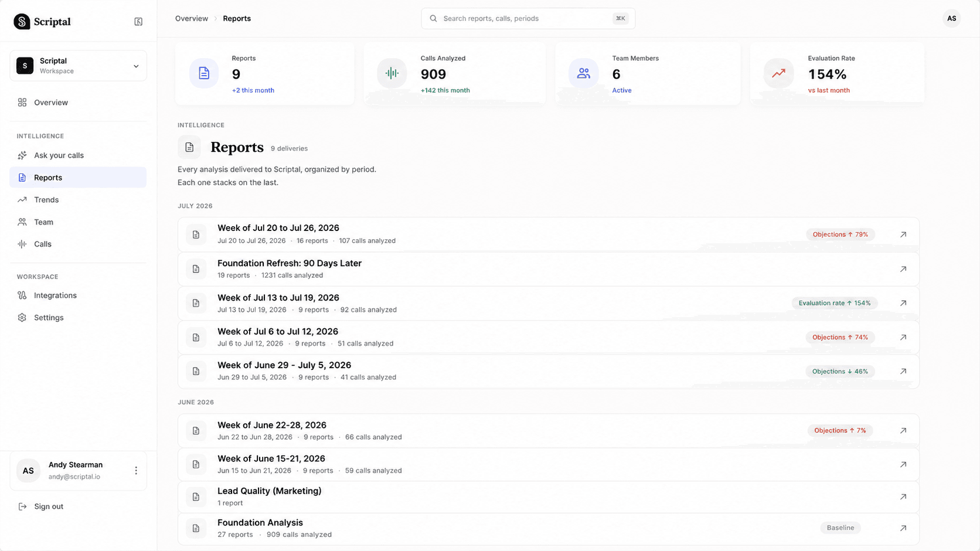Click document icon for Jul 6–12 row

[x=196, y=338]
